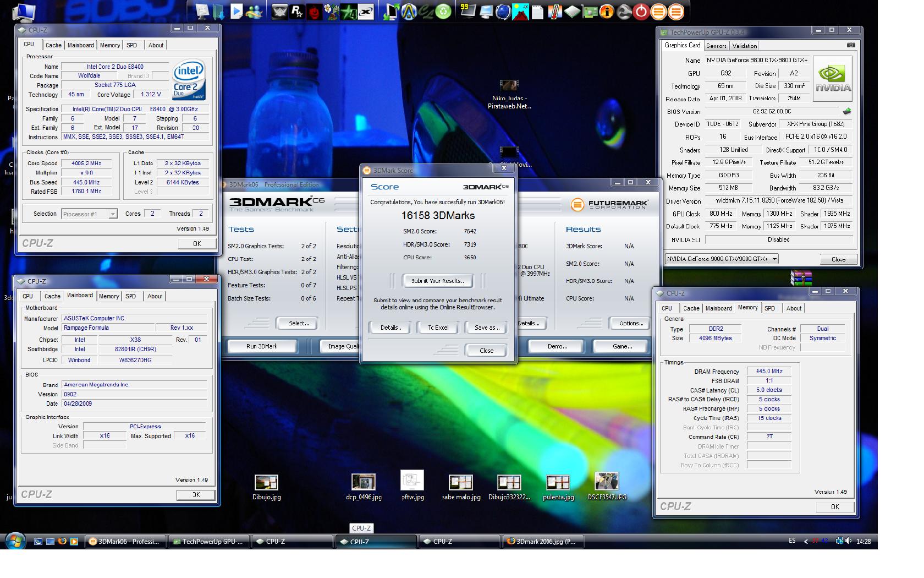Expand the Processor #1 selection dropdown

113,214
